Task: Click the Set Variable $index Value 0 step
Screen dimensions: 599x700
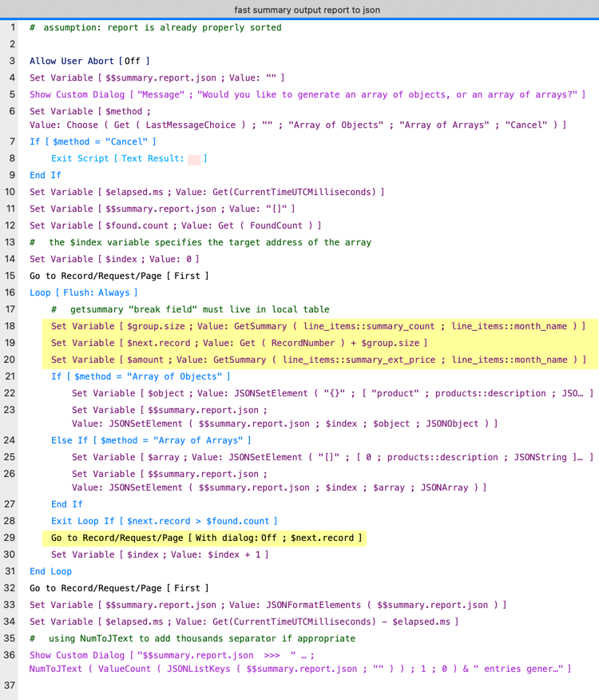Action: (113, 259)
